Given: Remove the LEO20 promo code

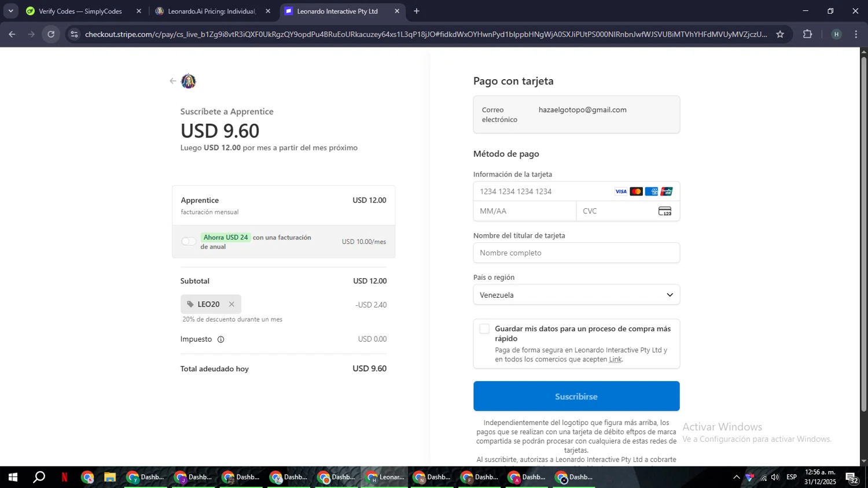Looking at the screenshot, I should point(231,304).
